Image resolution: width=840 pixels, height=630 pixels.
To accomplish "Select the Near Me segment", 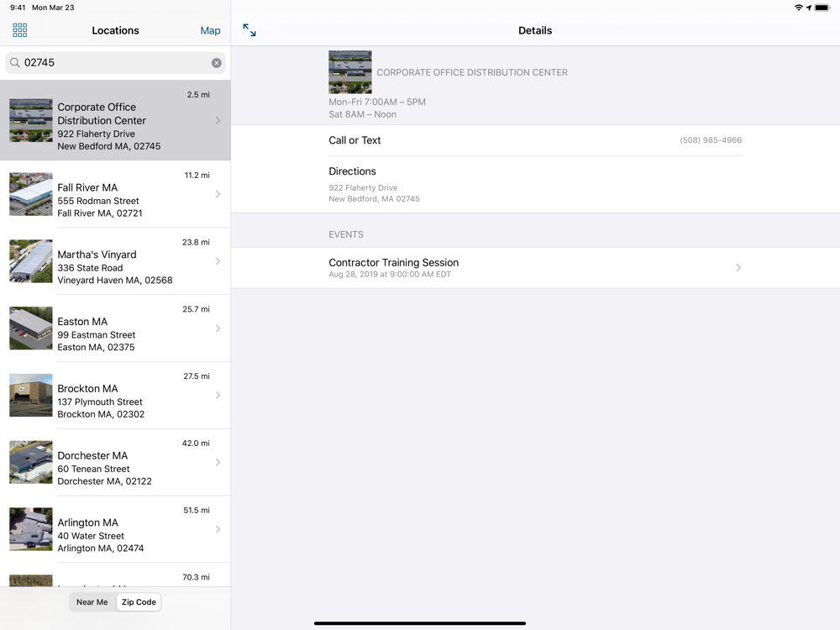I will [92, 602].
